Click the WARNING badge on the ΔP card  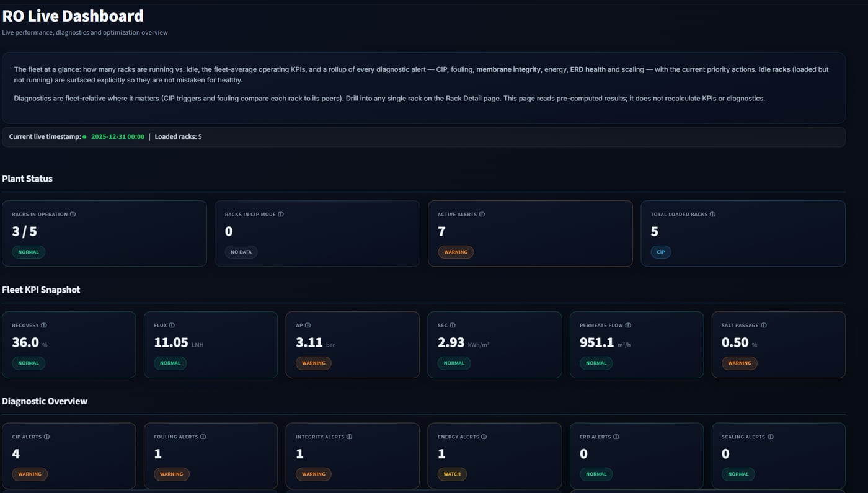click(313, 363)
